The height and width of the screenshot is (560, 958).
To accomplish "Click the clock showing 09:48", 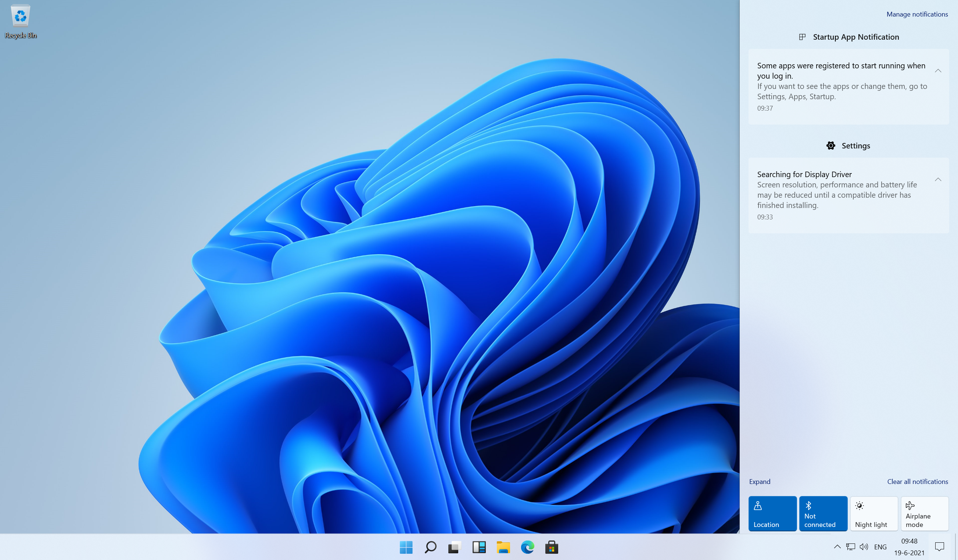I will coord(909,541).
